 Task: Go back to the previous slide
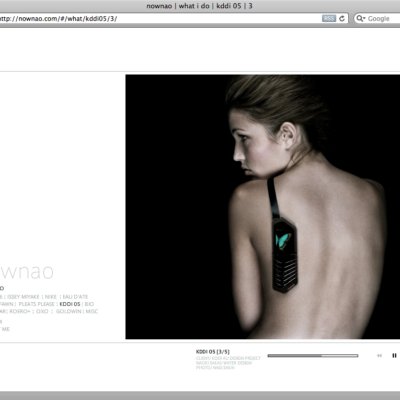379,356
